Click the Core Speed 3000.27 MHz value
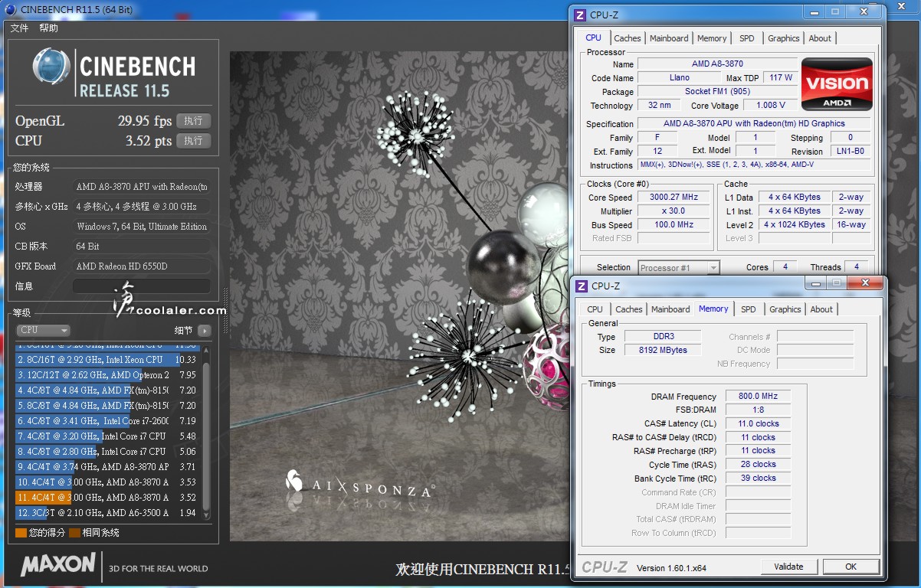 674,197
